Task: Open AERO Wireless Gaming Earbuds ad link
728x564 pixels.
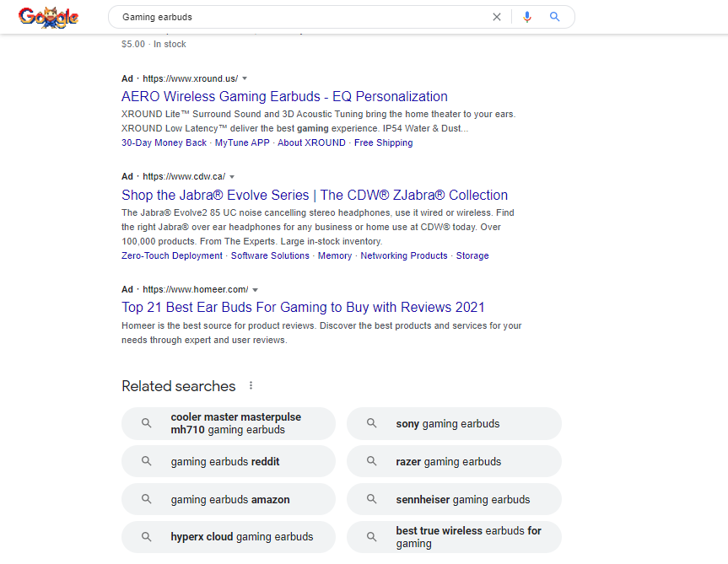Action: (284, 96)
